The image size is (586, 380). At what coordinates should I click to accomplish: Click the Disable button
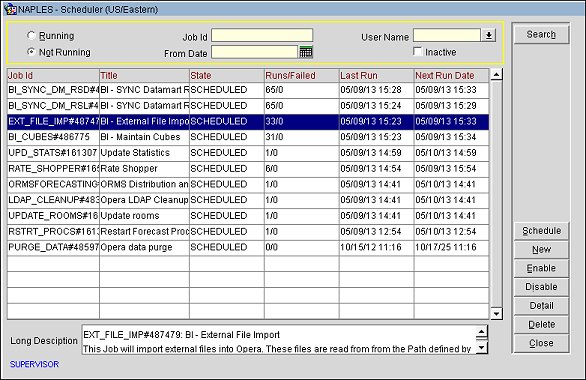(541, 287)
